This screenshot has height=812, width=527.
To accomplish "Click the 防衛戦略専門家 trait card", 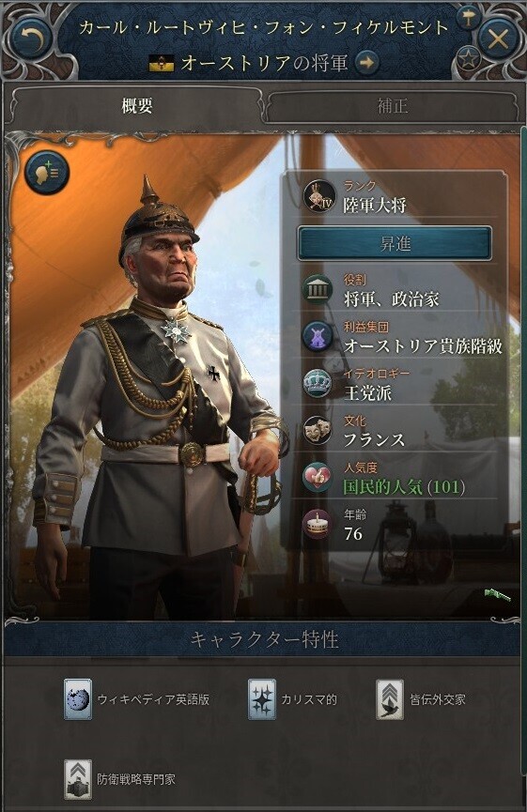I will [x=119, y=779].
